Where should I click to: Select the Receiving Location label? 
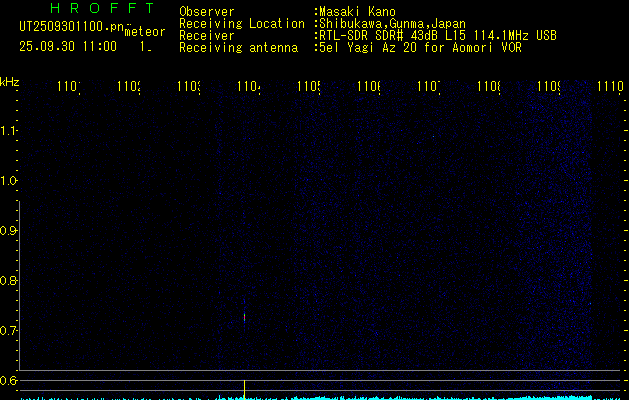tap(242, 24)
